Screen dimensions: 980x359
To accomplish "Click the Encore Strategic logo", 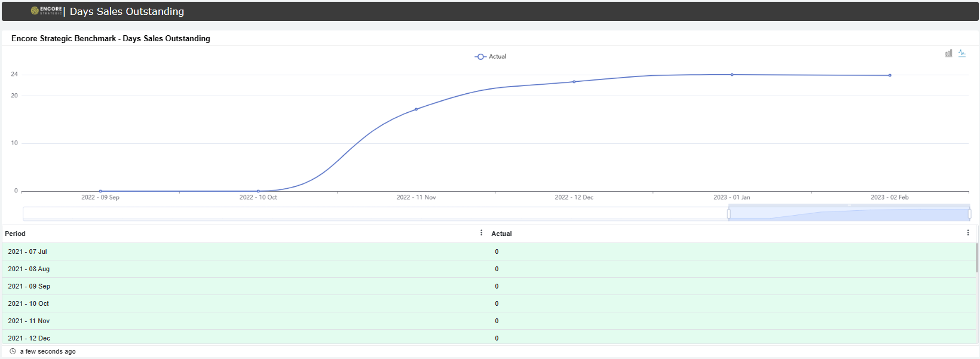I will point(47,11).
